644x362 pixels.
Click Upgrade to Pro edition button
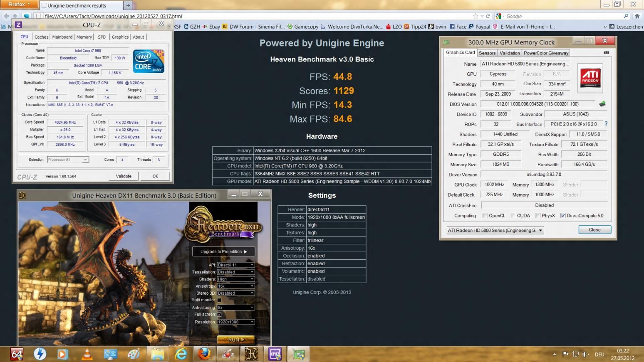(223, 251)
